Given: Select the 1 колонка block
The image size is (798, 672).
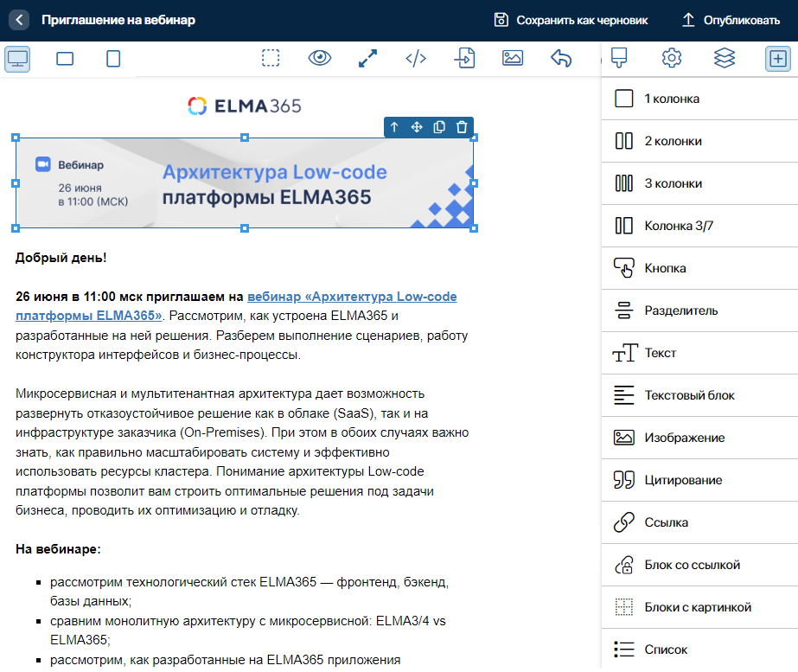Looking at the screenshot, I should tap(699, 99).
